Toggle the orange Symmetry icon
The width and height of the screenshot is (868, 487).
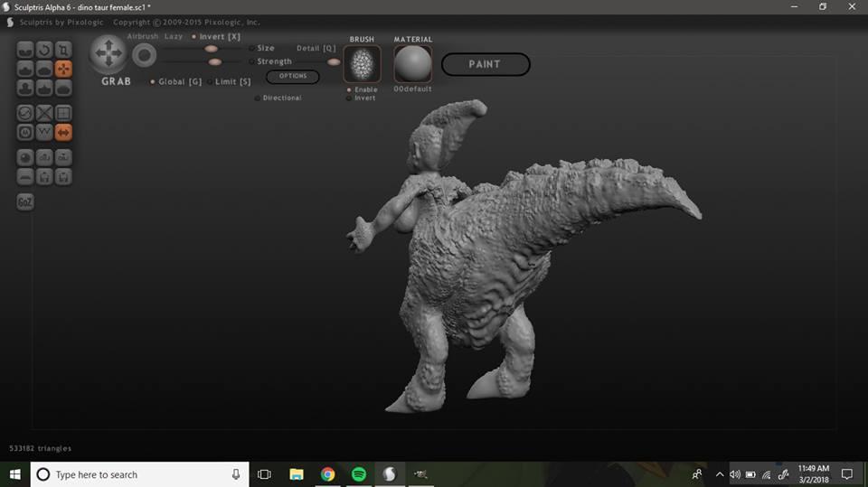pyautogui.click(x=63, y=133)
